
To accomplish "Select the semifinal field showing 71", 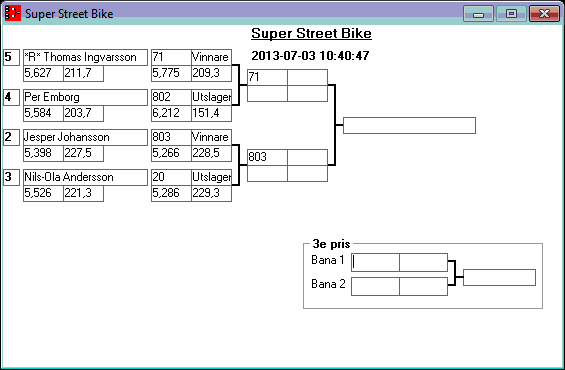I will (x=267, y=77).
